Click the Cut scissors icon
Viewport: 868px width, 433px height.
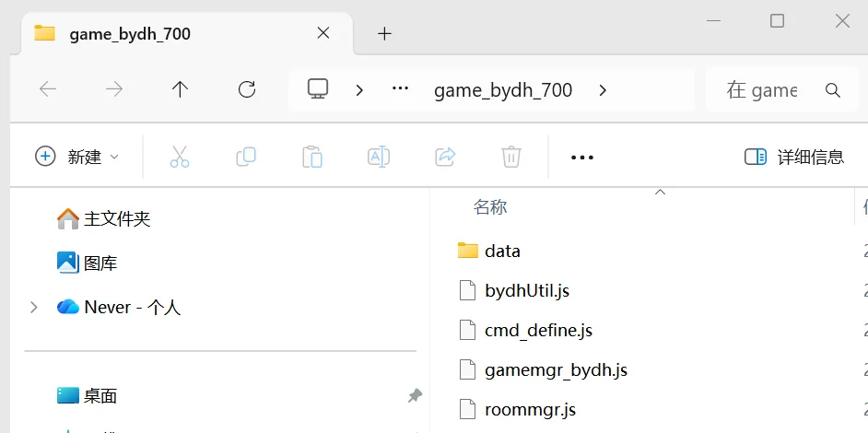coord(180,157)
